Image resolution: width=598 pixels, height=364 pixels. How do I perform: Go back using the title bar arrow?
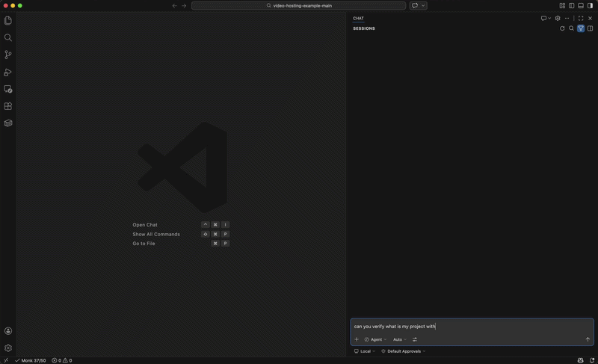(x=174, y=6)
